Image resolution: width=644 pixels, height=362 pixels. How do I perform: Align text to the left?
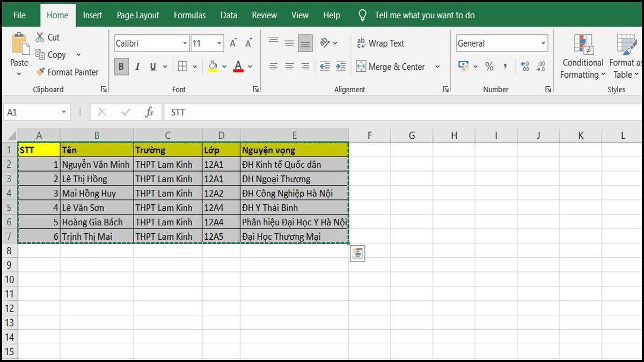274,67
